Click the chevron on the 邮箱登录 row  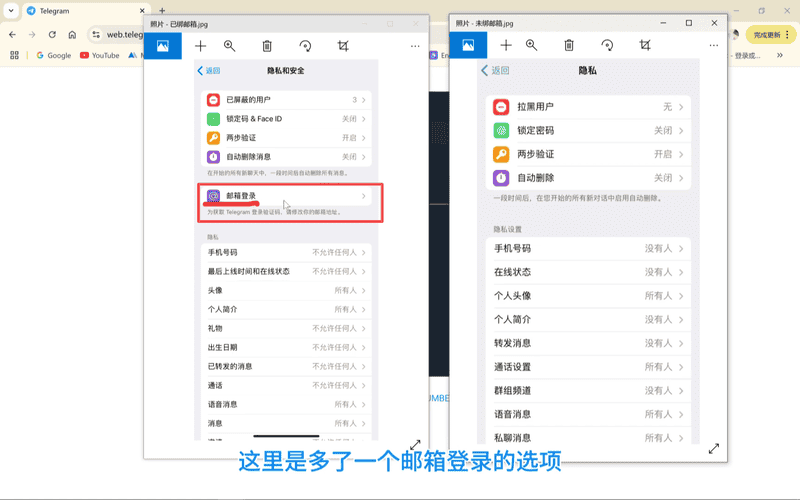click(x=364, y=196)
